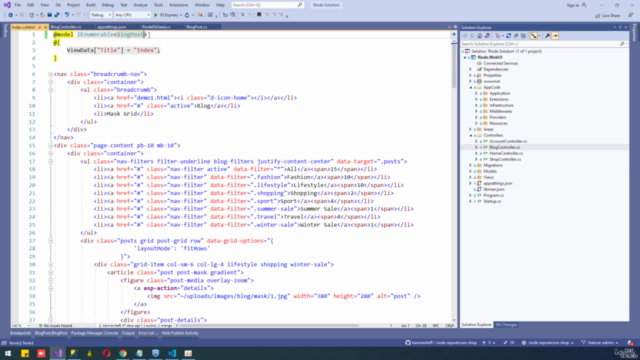Pin the Index.cshtml tab
640x360 pixels.
pos(40,27)
